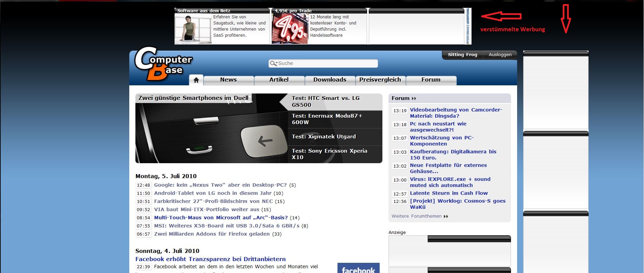The height and width of the screenshot is (273, 644).
Task: Click Ausloggen to log out
Action: pyautogui.click(x=500, y=55)
